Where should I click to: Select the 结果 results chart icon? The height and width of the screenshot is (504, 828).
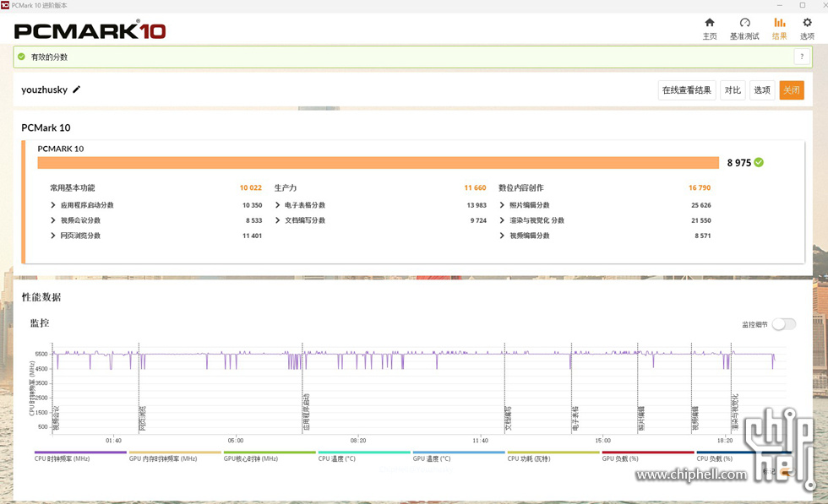(779, 22)
